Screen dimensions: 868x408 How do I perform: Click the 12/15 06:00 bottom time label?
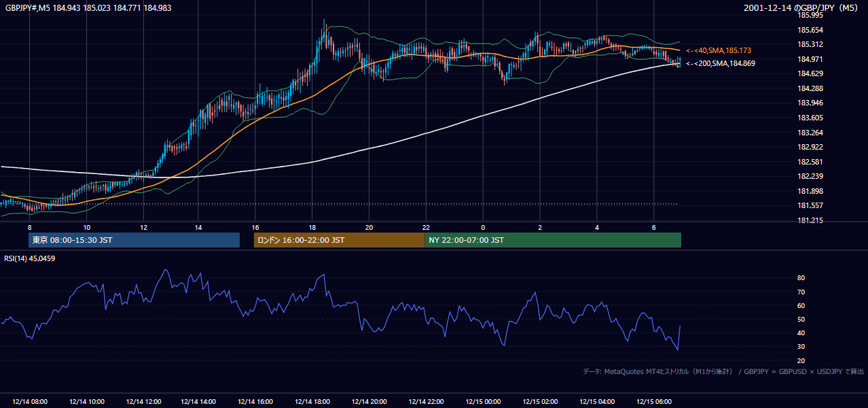point(653,402)
